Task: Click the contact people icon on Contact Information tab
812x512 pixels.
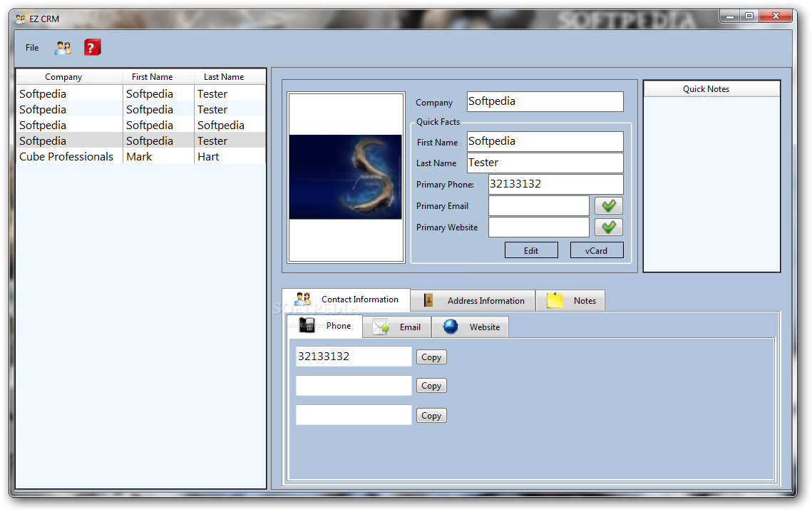Action: tap(302, 299)
